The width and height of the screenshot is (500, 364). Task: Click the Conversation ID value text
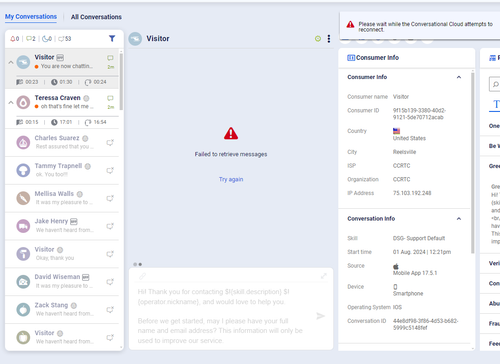pos(426,324)
